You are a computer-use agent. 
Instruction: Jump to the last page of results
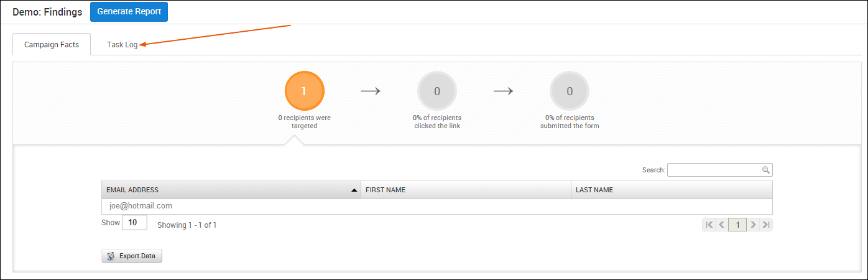click(x=766, y=225)
